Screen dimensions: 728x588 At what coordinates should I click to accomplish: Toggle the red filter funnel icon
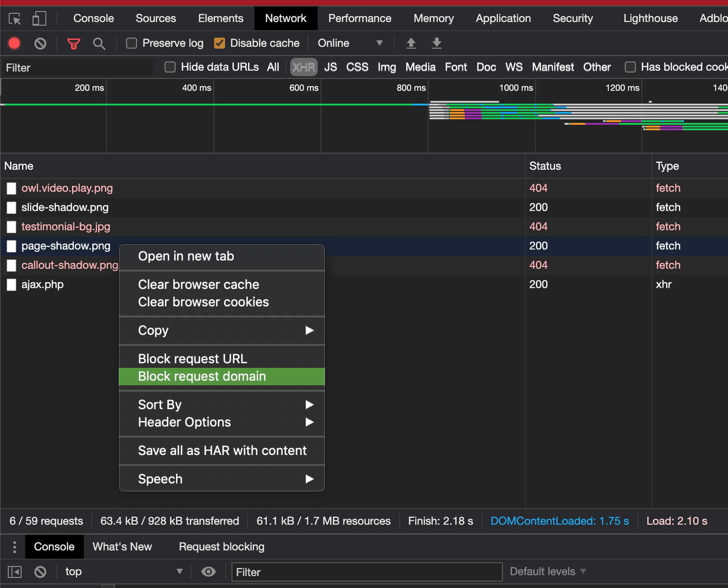(x=73, y=44)
